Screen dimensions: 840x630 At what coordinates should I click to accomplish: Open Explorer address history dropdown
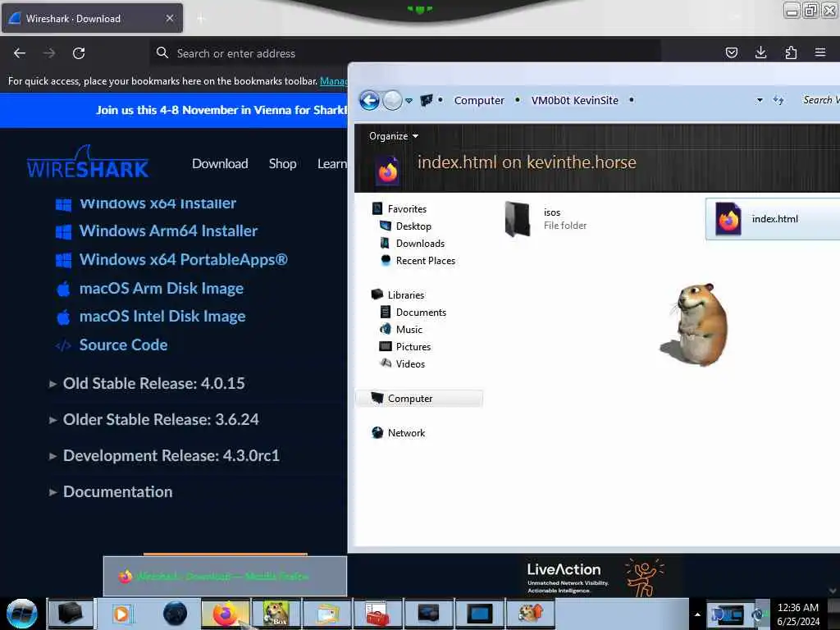759,100
